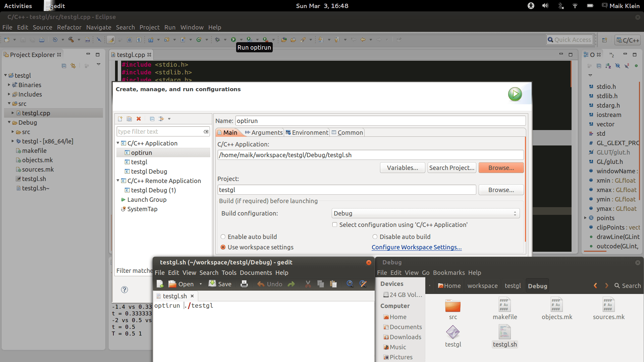This screenshot has width=644, height=362.
Task: Undo the last edit in gedit
Action: pyautogui.click(x=269, y=284)
